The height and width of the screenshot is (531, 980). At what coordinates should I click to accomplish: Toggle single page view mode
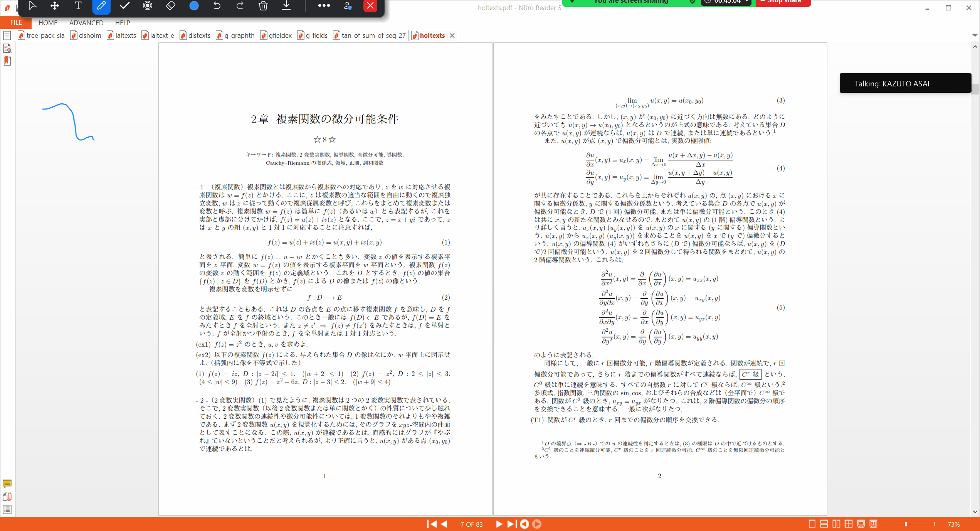point(812,524)
